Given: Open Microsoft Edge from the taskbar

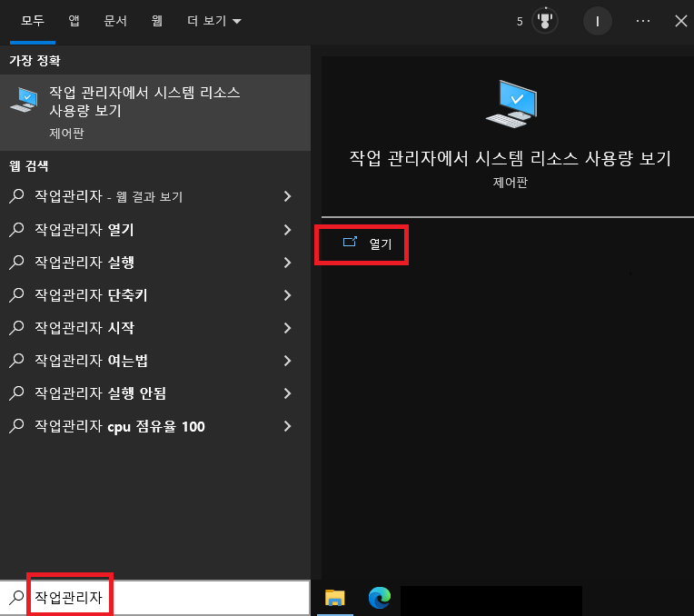Looking at the screenshot, I should coord(380,598).
